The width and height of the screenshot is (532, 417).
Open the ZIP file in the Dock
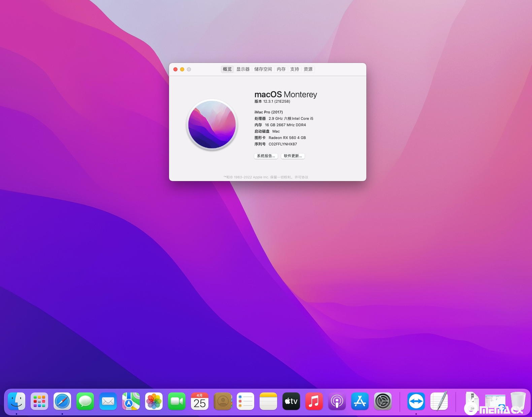pos(472,401)
